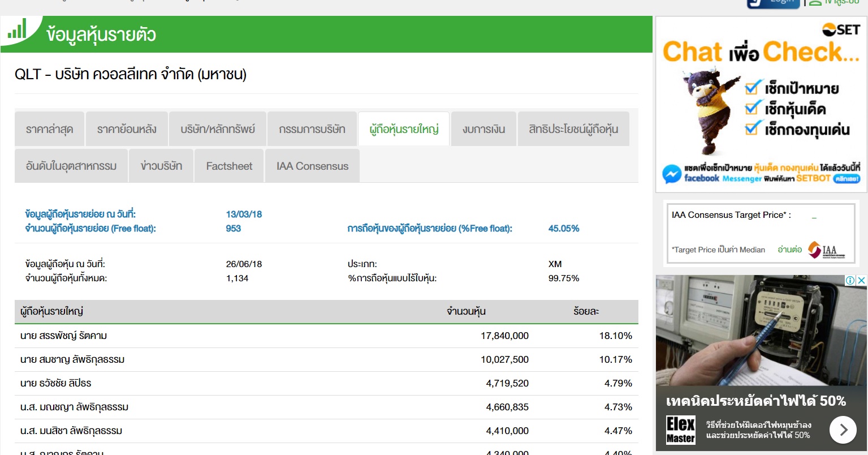Open the ราคาล่าสุด tab

coord(50,129)
